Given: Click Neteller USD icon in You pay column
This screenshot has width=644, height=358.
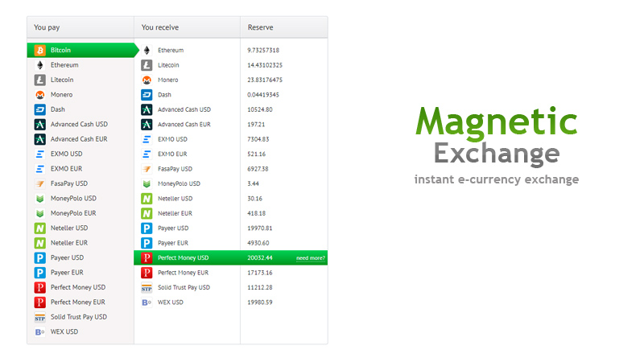Looking at the screenshot, I should tap(39, 228).
